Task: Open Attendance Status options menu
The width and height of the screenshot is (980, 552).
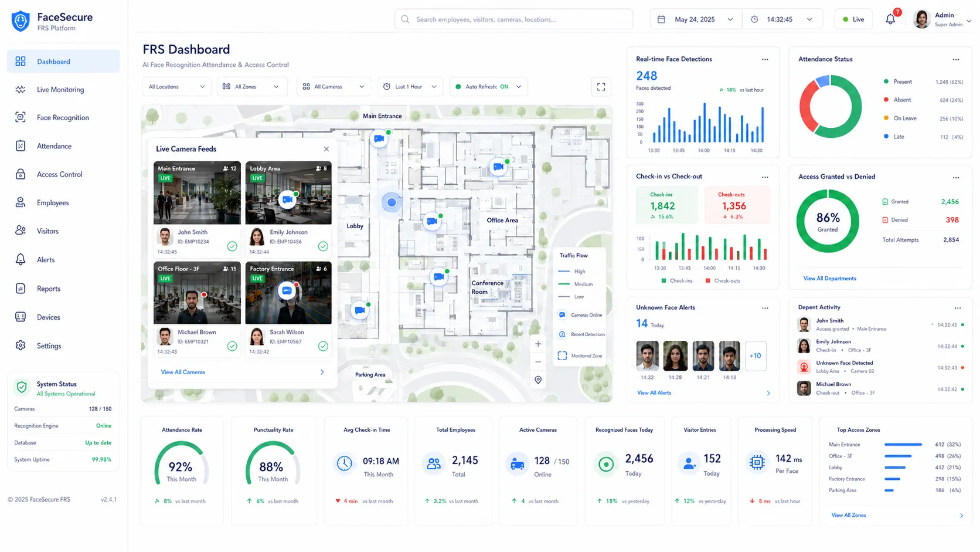Action: pos(956,59)
